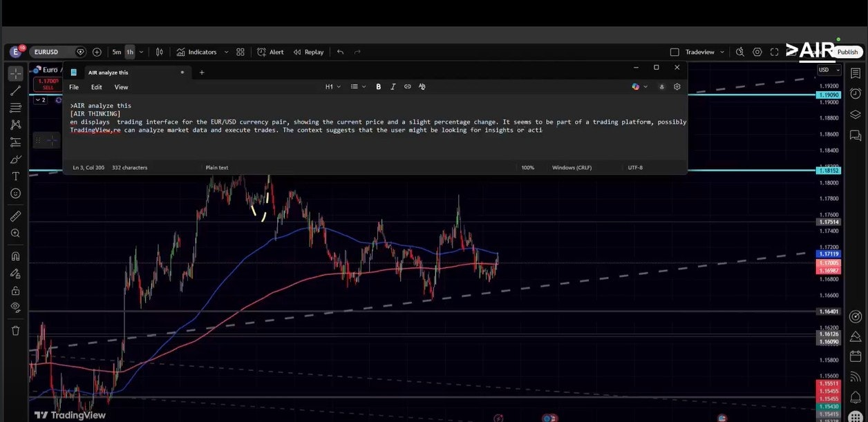The image size is (868, 422).
Task: Click the SELL 1.1700 price button
Action: point(48,84)
